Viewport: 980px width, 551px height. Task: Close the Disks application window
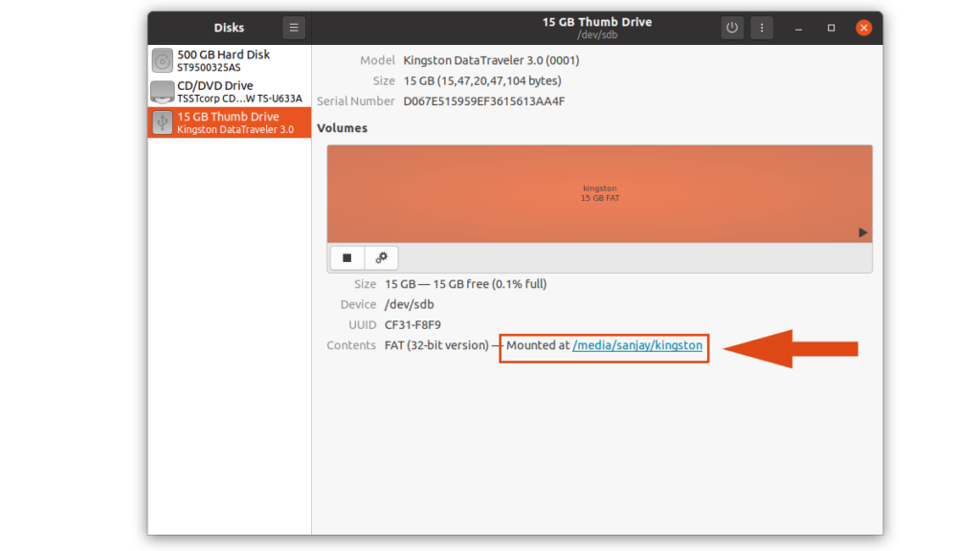point(863,28)
